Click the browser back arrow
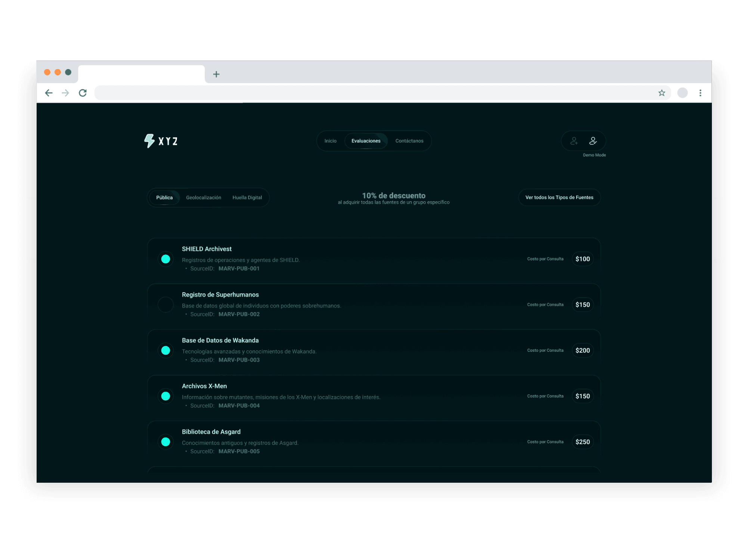 [x=49, y=93]
